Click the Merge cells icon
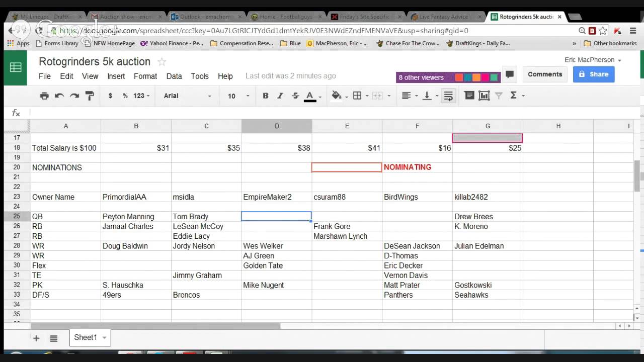The image size is (644, 362). [377, 96]
